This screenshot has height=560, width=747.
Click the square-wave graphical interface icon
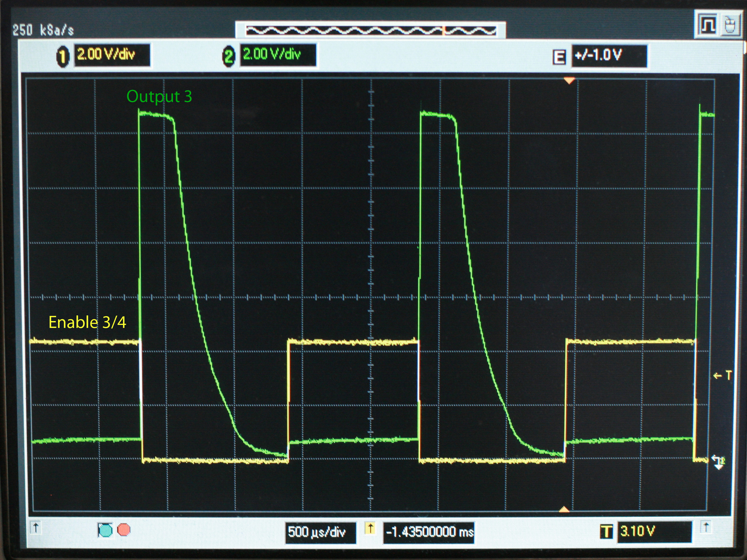tap(708, 25)
